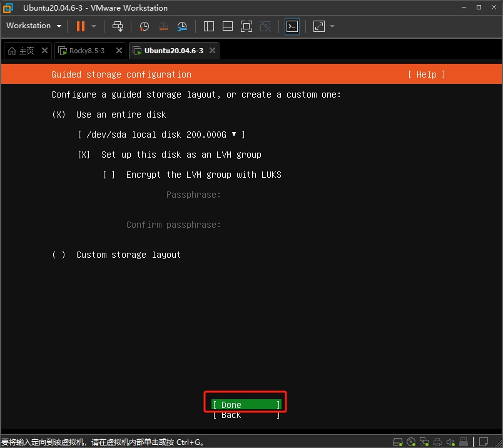Expand the stretch display dropdown arrow
503x448 pixels.
[x=332, y=26]
